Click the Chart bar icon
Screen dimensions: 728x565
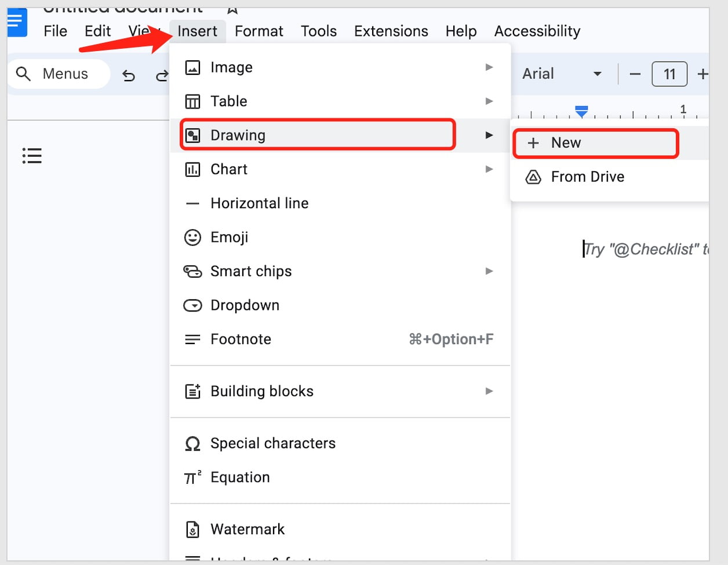coord(192,169)
